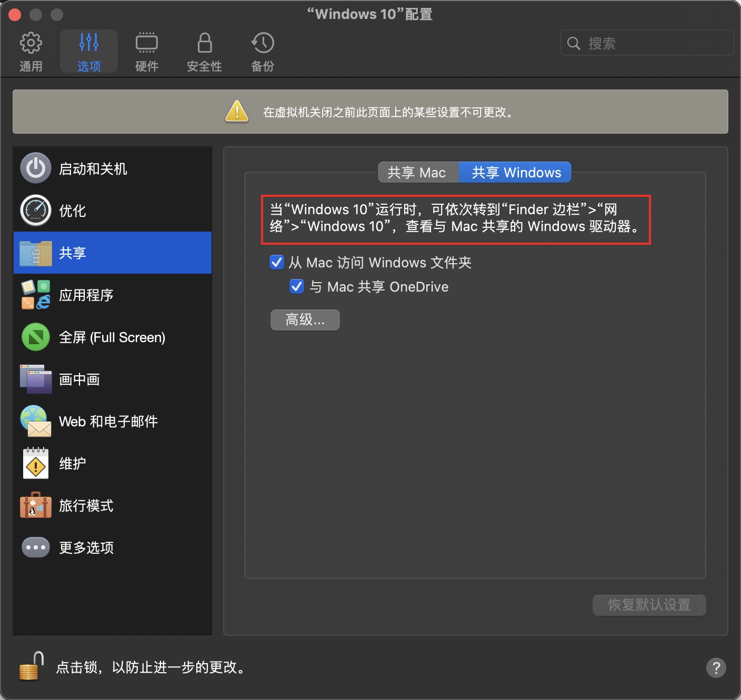Click 点击锁，以防止进一步的更改 text
This screenshot has height=700, width=741.
(x=152, y=667)
